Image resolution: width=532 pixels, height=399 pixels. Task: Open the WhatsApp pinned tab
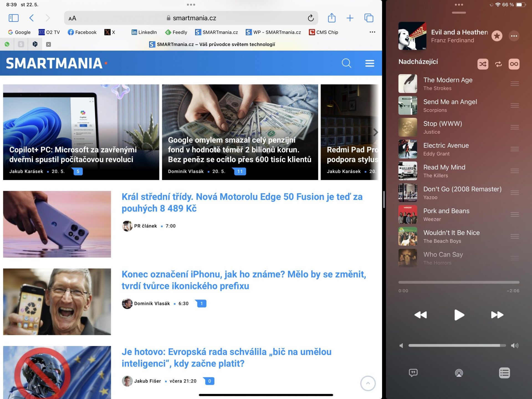[x=7, y=44]
